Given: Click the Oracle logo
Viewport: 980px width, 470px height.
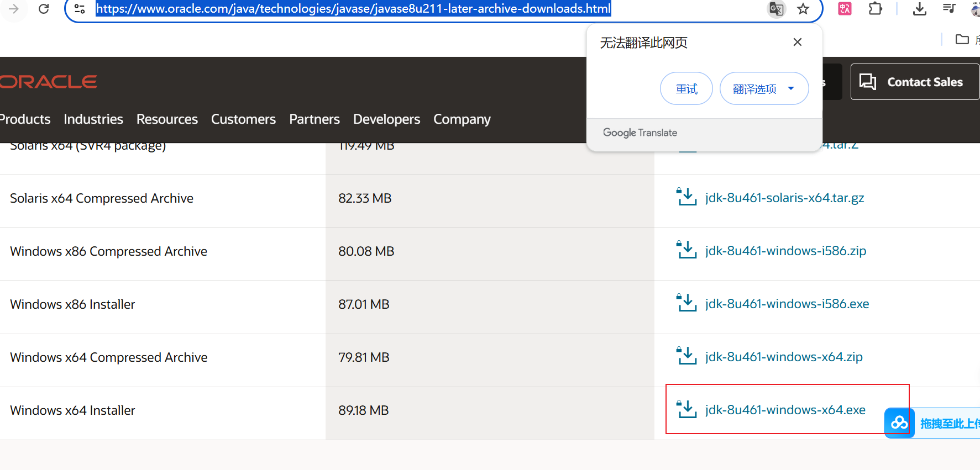Looking at the screenshot, I should (48, 82).
